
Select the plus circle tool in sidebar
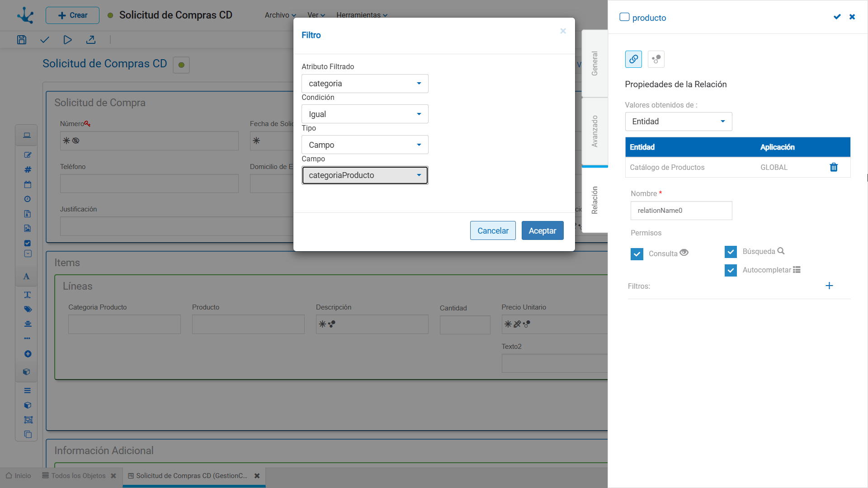pyautogui.click(x=28, y=354)
